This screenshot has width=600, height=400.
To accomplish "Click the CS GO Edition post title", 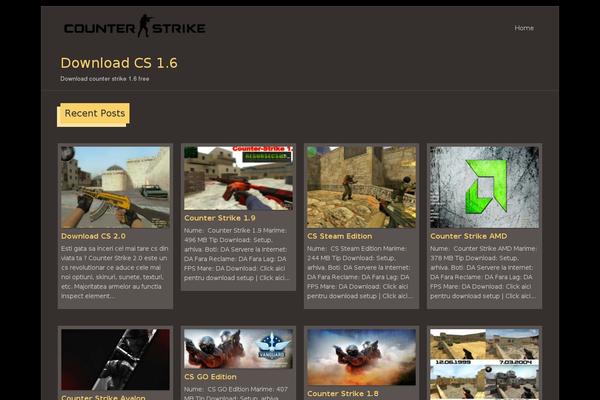I will coord(211,377).
